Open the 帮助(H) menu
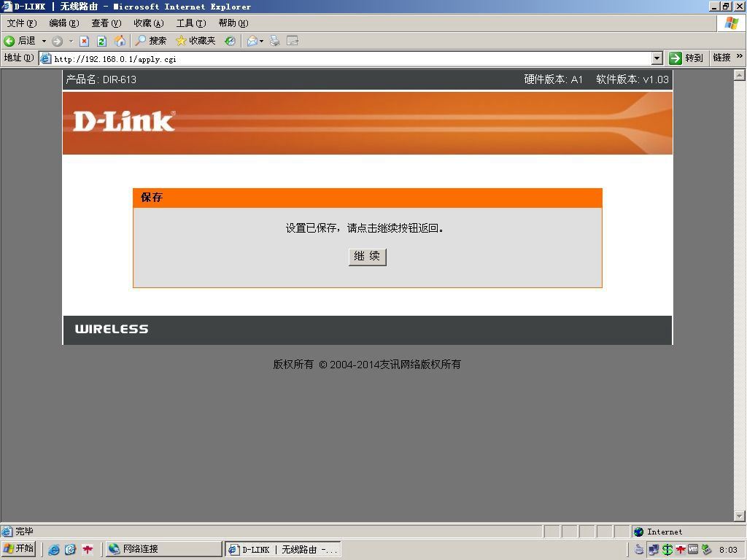The image size is (747, 560). (x=233, y=23)
